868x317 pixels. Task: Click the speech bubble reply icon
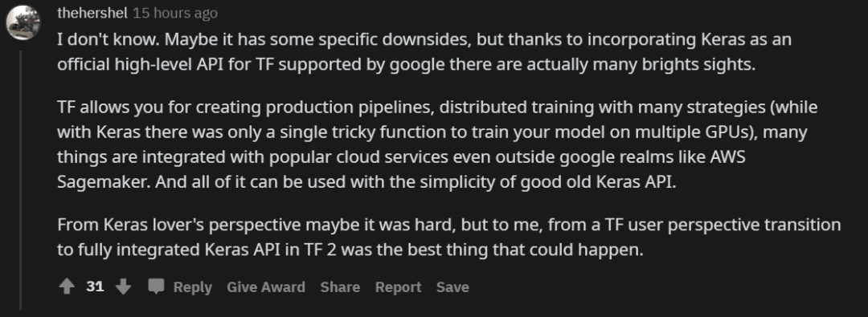click(x=156, y=286)
